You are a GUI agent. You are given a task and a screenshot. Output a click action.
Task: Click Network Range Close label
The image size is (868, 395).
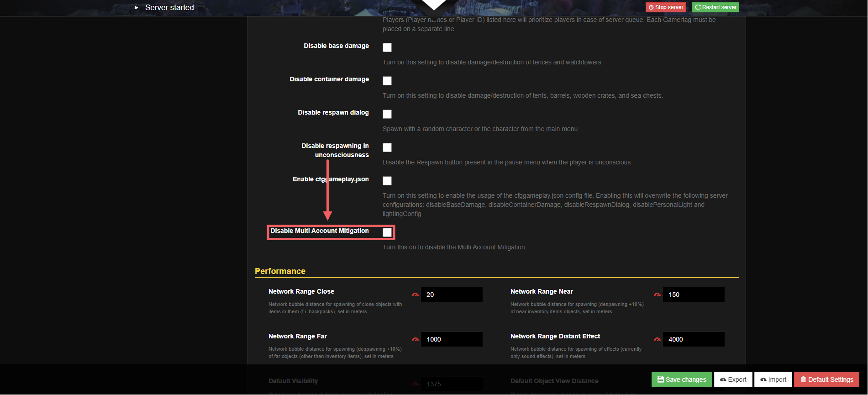pyautogui.click(x=301, y=291)
